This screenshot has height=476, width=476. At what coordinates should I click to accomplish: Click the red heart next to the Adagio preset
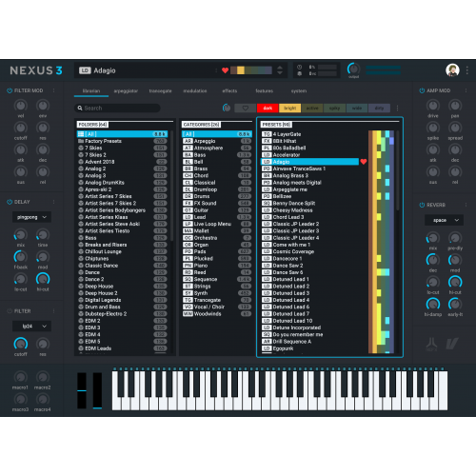click(364, 162)
